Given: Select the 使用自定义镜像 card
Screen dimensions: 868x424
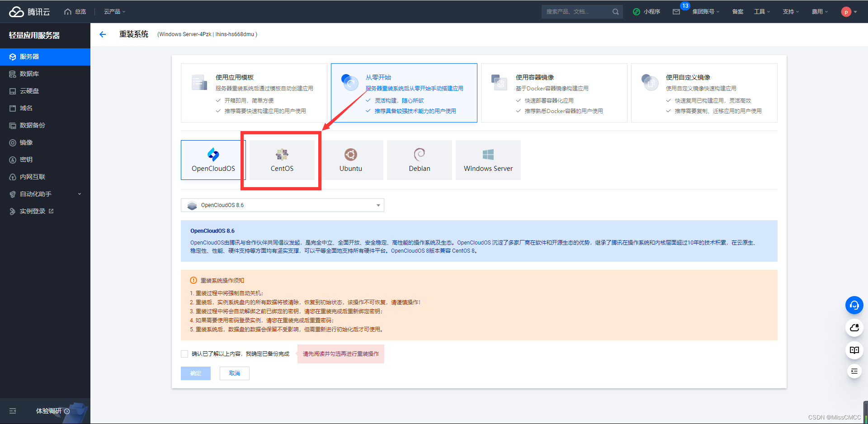Looking at the screenshot, I should coord(704,93).
